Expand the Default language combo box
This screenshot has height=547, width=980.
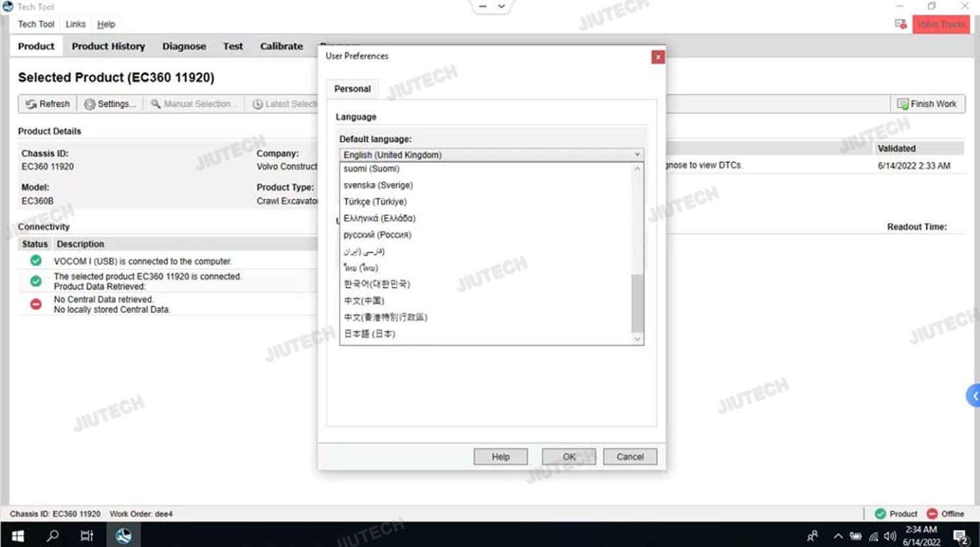pyautogui.click(x=637, y=155)
